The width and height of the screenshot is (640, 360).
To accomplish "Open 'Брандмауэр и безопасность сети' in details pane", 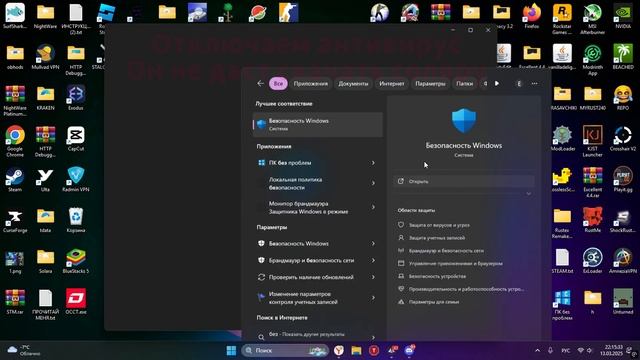I will pos(446,251).
